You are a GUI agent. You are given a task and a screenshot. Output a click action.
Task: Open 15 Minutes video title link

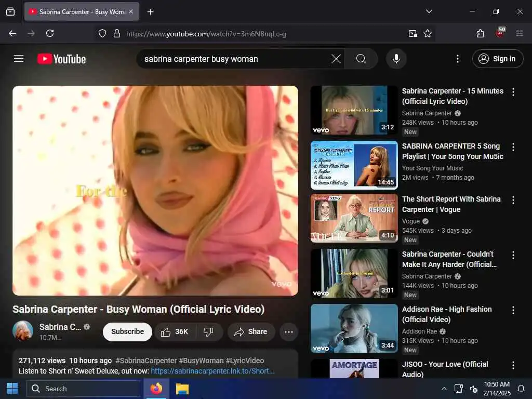tap(453, 96)
